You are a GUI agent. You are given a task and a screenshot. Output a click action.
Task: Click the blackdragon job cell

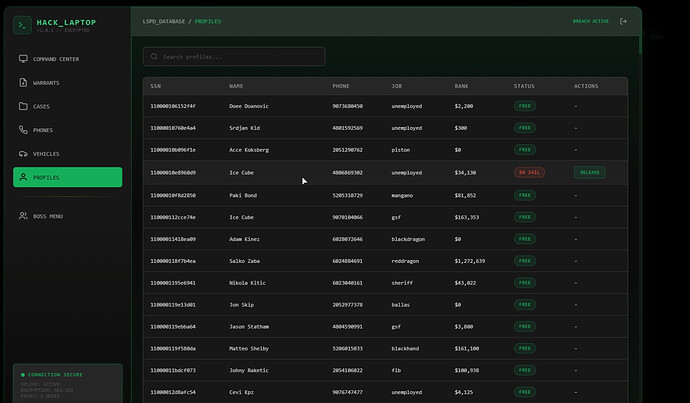[408, 239]
